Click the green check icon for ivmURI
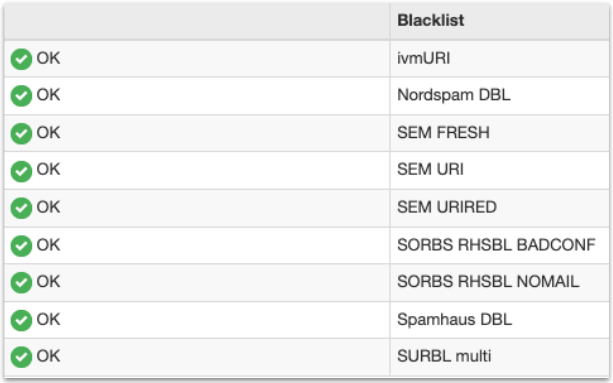 (x=21, y=59)
